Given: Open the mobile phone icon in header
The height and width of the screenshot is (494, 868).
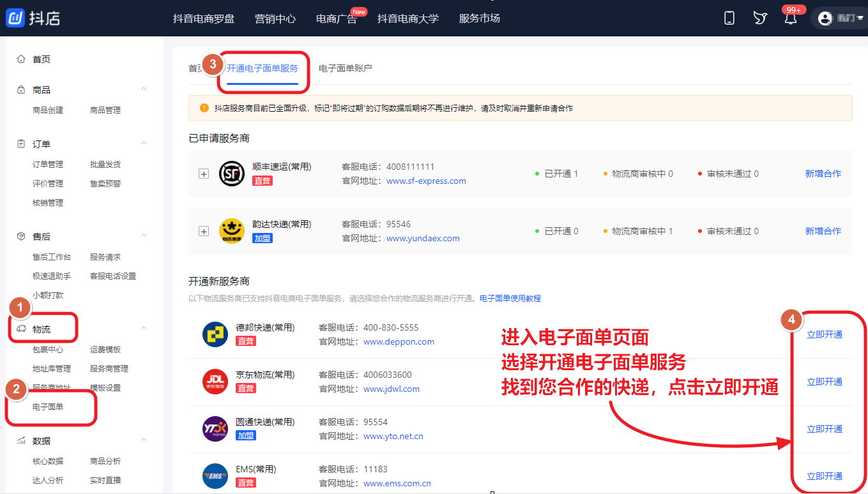Looking at the screenshot, I should [x=729, y=18].
